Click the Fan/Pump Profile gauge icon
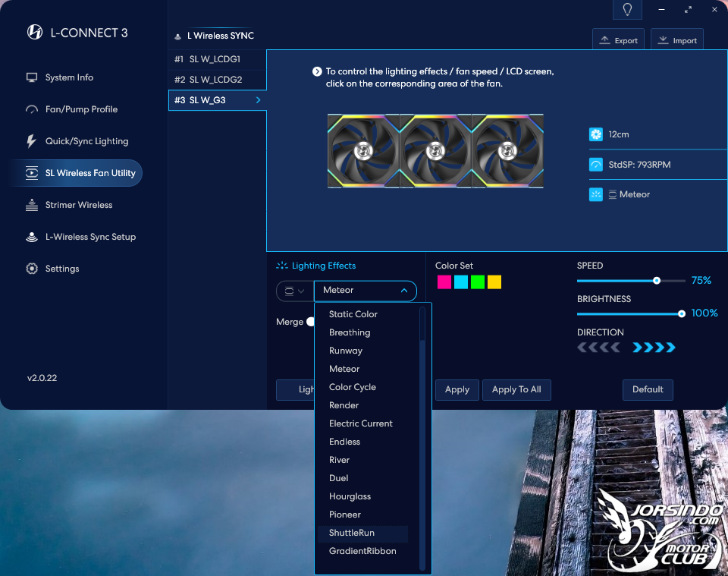 (32, 109)
